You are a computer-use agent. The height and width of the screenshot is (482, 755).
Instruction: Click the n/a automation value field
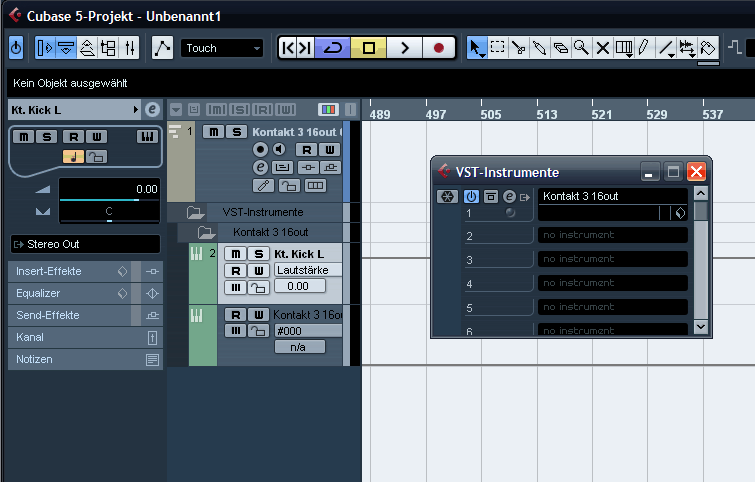pos(299,347)
